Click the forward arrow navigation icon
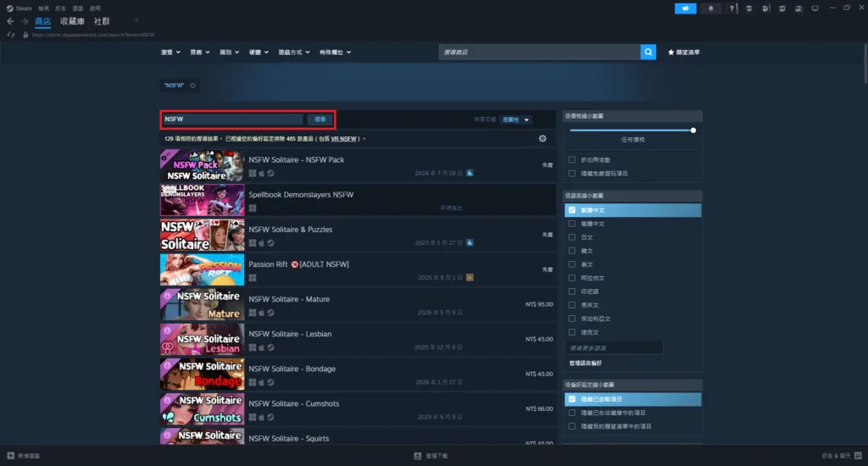 pos(25,21)
